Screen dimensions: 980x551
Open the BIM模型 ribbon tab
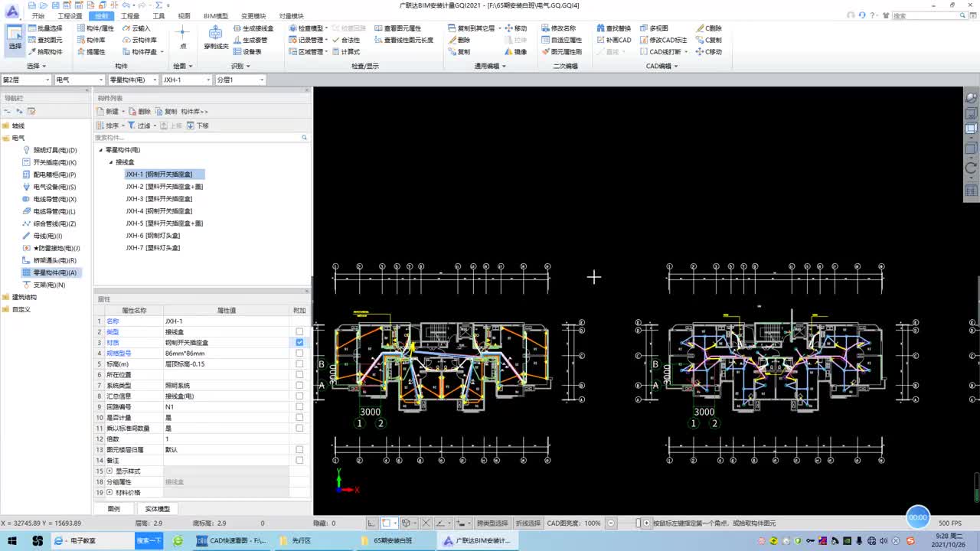click(216, 15)
